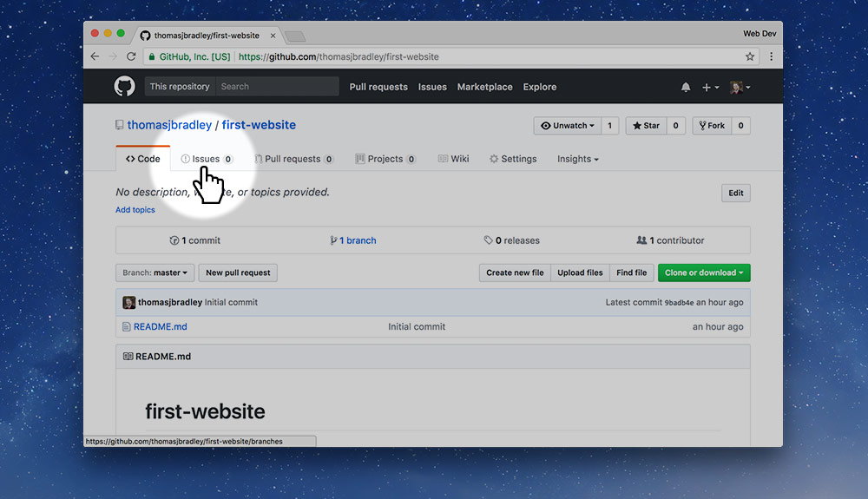
Task: Click the forward navigation arrow
Action: tap(113, 56)
